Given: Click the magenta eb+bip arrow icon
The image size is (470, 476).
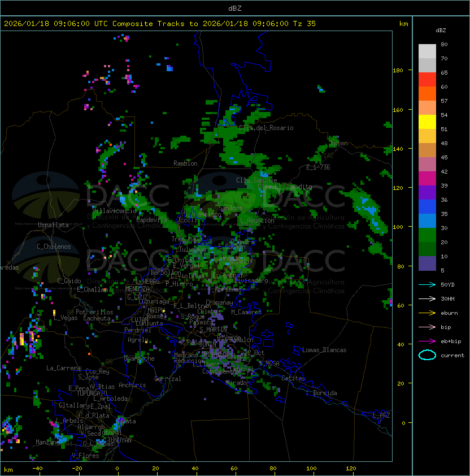Looking at the screenshot, I should click(x=427, y=341).
